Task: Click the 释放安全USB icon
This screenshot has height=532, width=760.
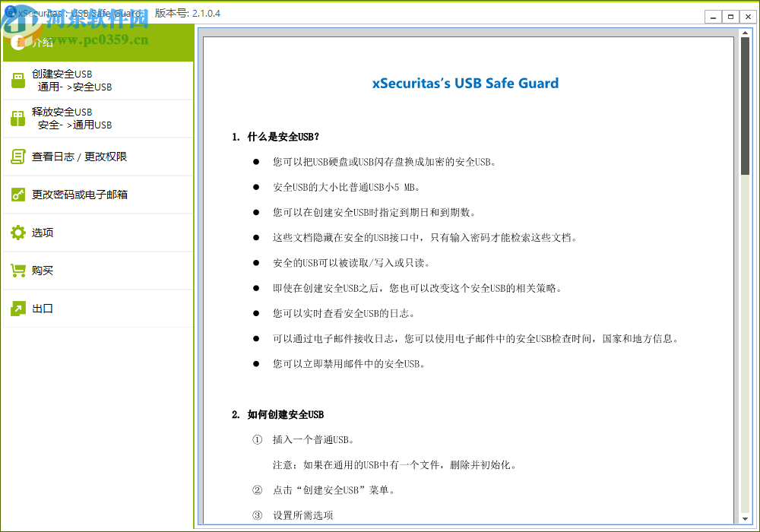Action: pyautogui.click(x=18, y=118)
